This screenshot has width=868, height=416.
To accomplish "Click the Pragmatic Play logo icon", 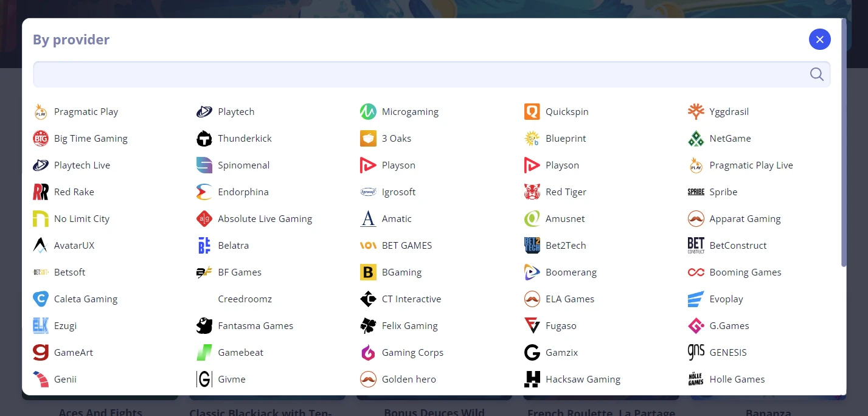I will point(41,112).
